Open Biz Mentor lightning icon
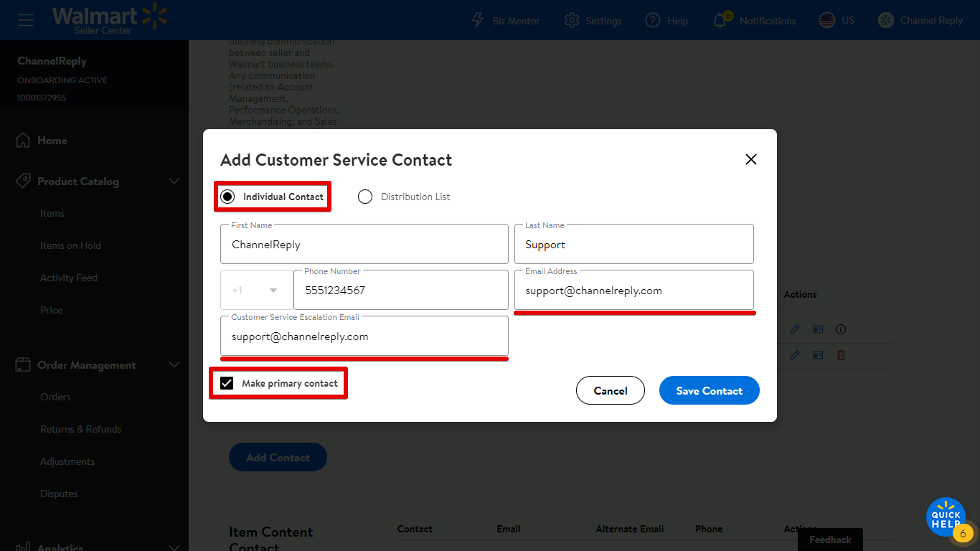Screen dimensions: 980x551 coord(478,20)
